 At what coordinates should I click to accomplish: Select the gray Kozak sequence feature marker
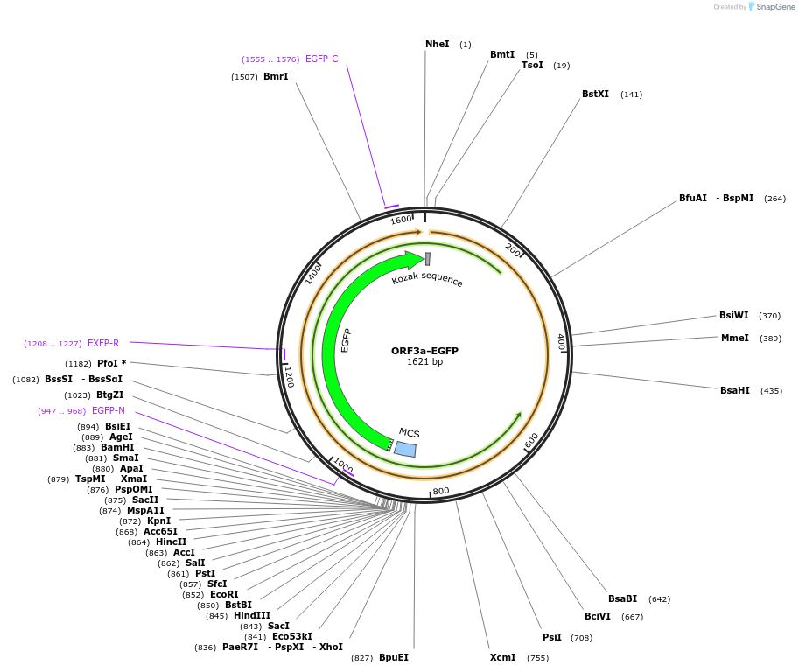[428, 259]
